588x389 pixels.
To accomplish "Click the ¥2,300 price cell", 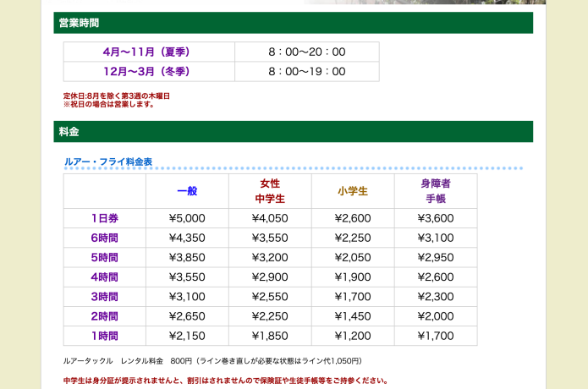I will pyautogui.click(x=436, y=297).
